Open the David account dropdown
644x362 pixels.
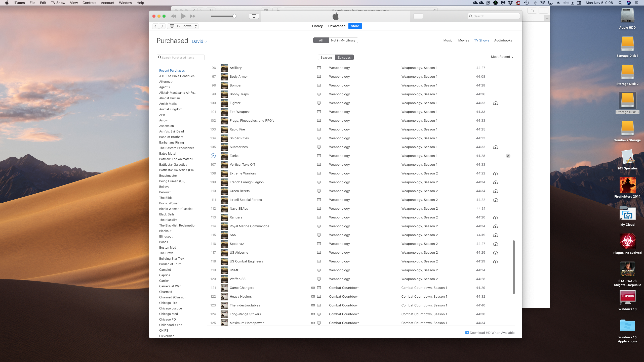199,42
